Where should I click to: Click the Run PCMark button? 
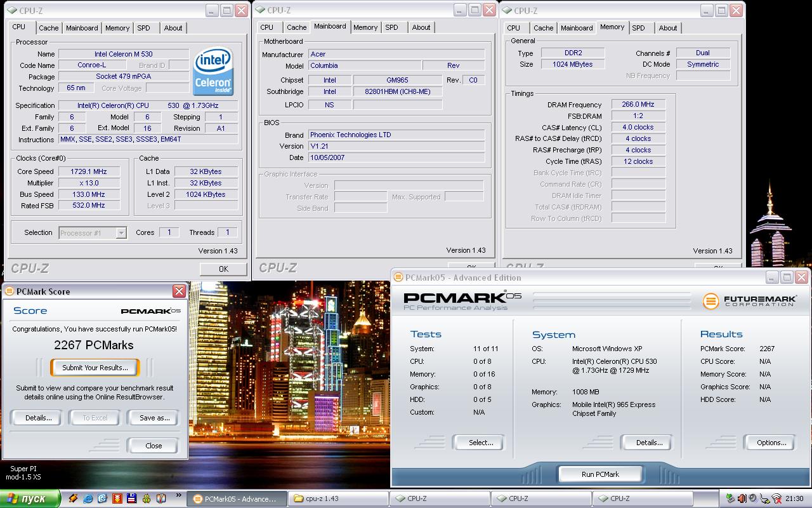point(600,474)
